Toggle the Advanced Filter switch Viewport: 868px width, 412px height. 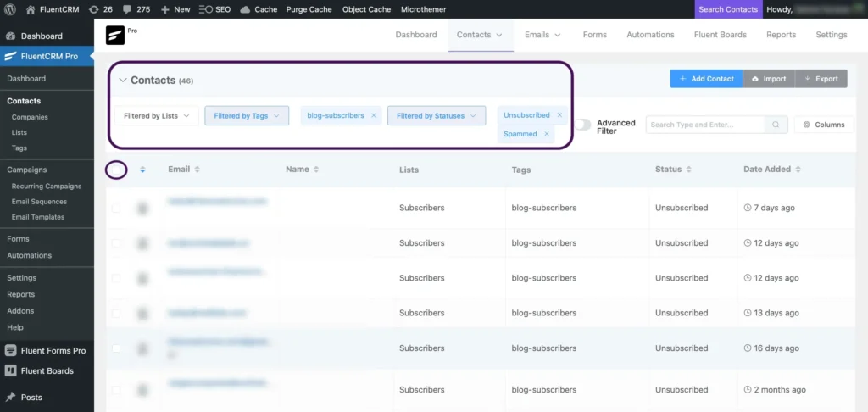tap(582, 125)
